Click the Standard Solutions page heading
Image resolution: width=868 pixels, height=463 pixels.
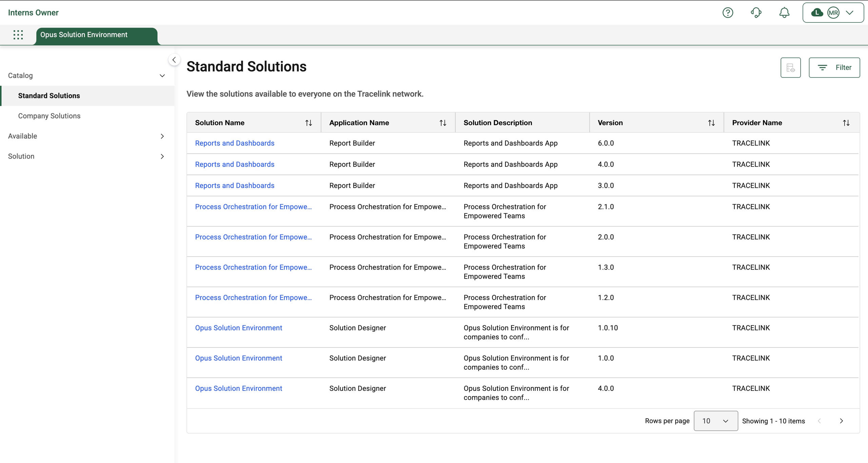coord(246,66)
